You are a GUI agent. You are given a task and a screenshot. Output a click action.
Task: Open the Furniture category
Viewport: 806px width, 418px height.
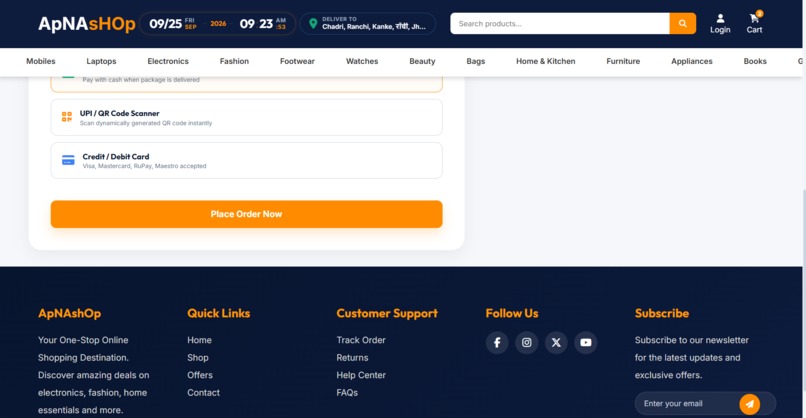coord(623,61)
